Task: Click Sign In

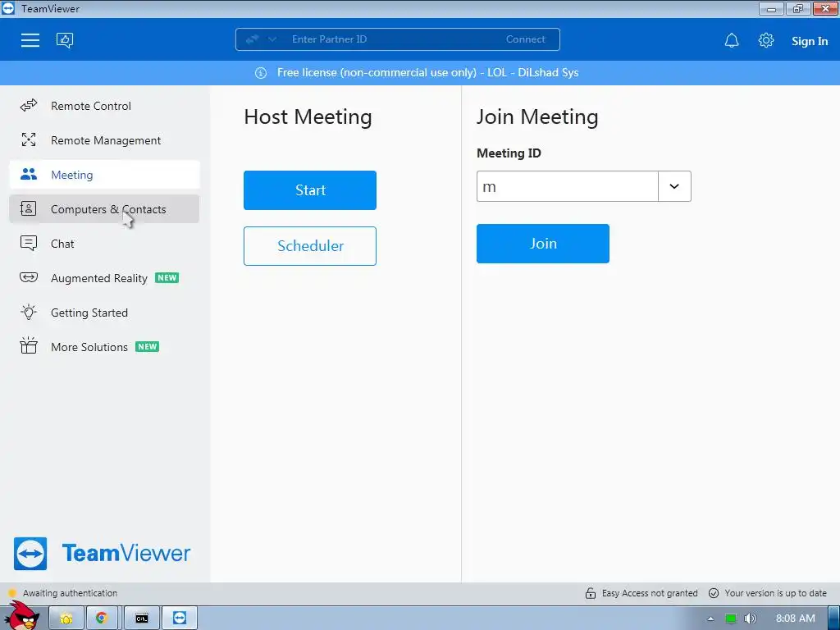Action: click(810, 41)
